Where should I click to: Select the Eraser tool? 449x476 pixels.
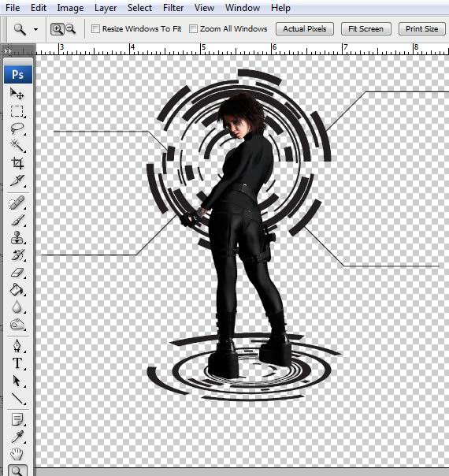[17, 273]
